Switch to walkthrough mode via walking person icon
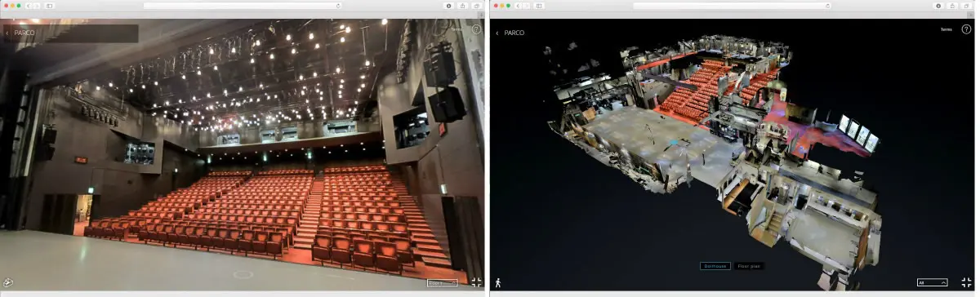 [498, 282]
